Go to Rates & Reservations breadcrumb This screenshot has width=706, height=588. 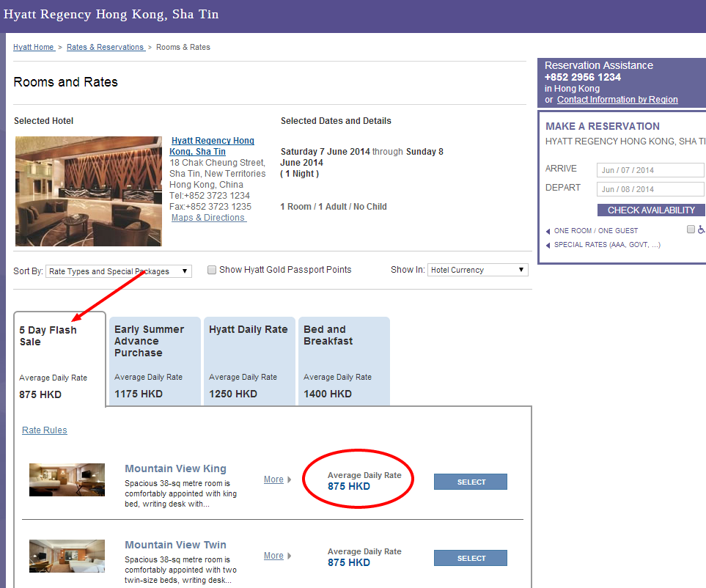click(x=106, y=47)
